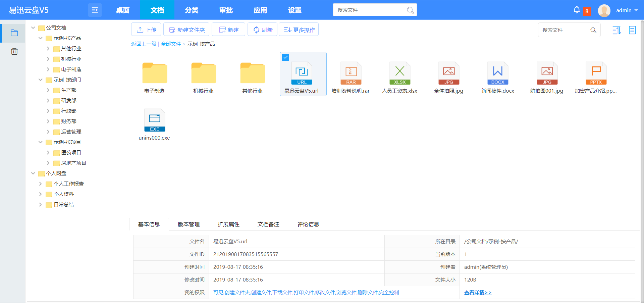
Task: Open the spreadsheet 人员工资表.xlsx
Action: (400, 73)
